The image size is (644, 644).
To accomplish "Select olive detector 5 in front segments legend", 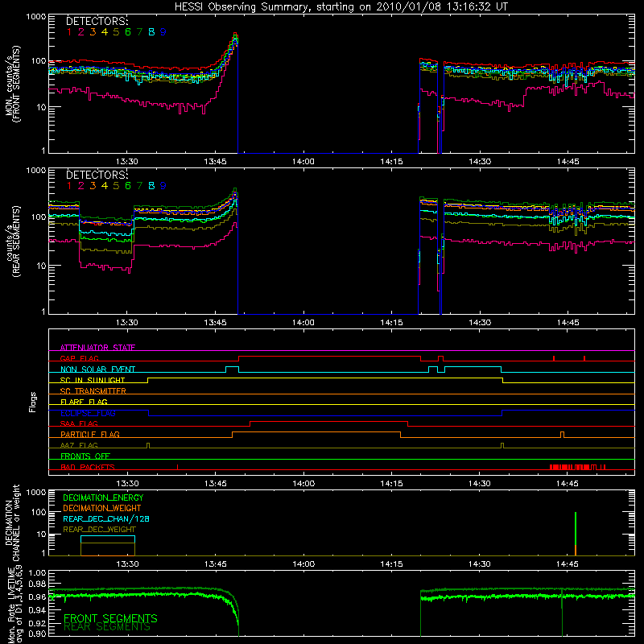I will pyautogui.click(x=116, y=32).
